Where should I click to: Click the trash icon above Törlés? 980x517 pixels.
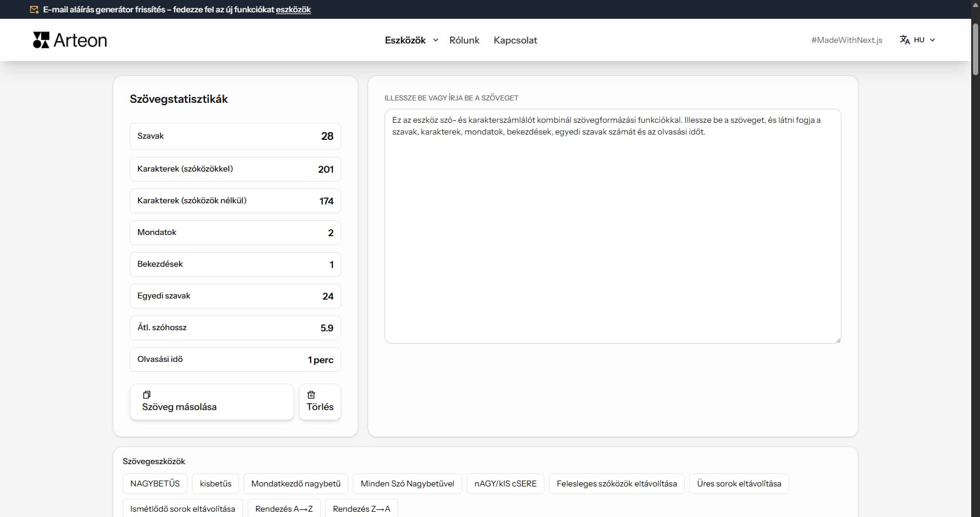point(311,395)
